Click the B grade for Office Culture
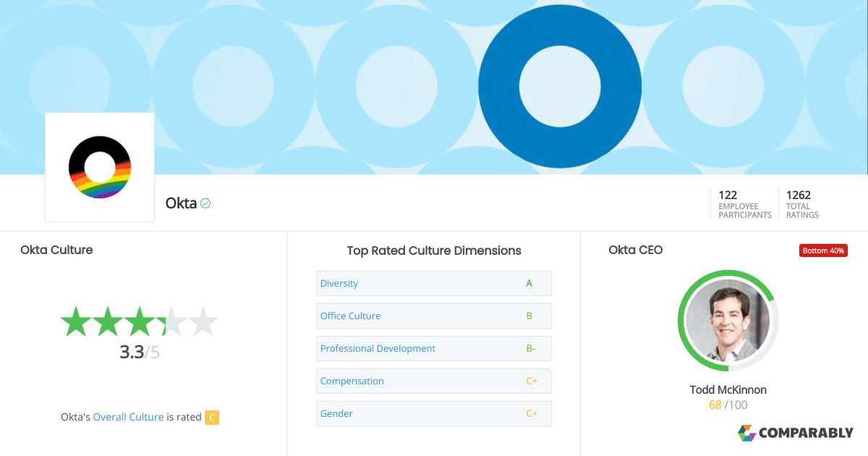The height and width of the screenshot is (456, 868). click(529, 316)
